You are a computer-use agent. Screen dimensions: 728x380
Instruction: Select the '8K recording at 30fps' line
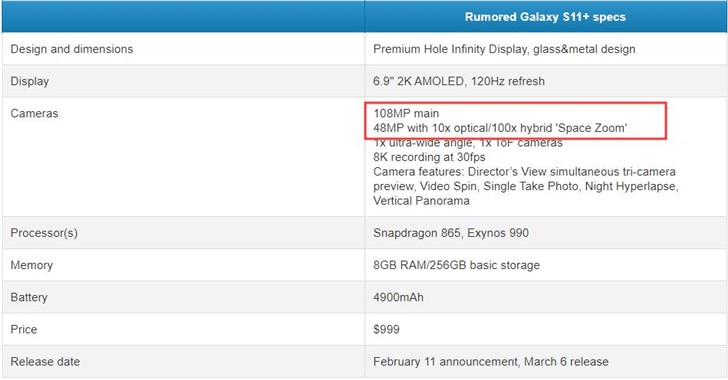tap(429, 157)
